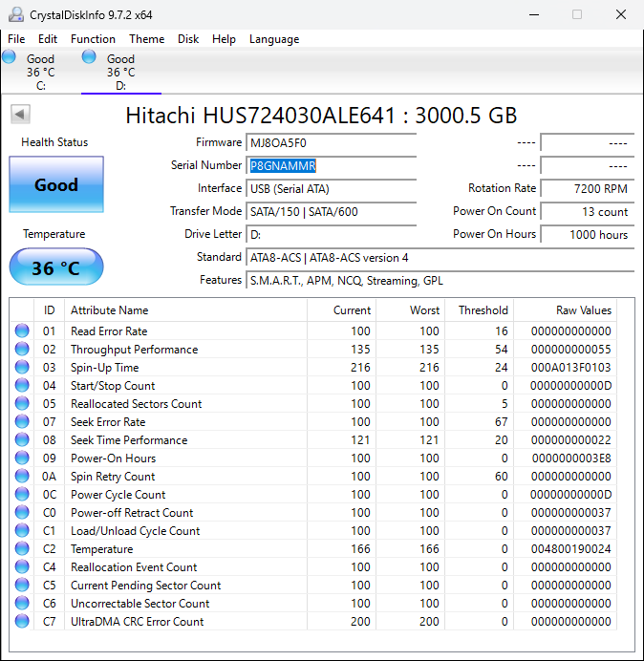Click the Standard field ATA8-ACS
644x661 pixels.
click(440, 258)
